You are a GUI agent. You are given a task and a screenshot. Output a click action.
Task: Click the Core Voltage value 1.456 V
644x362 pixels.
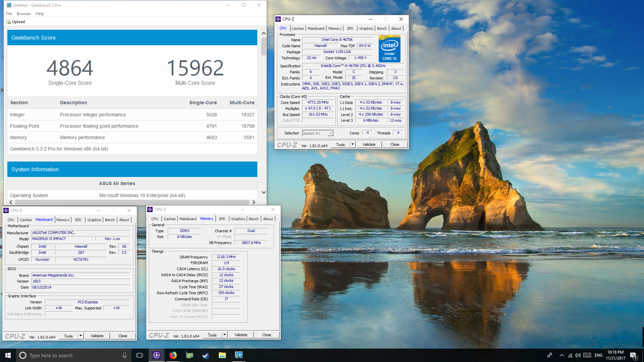tap(360, 58)
